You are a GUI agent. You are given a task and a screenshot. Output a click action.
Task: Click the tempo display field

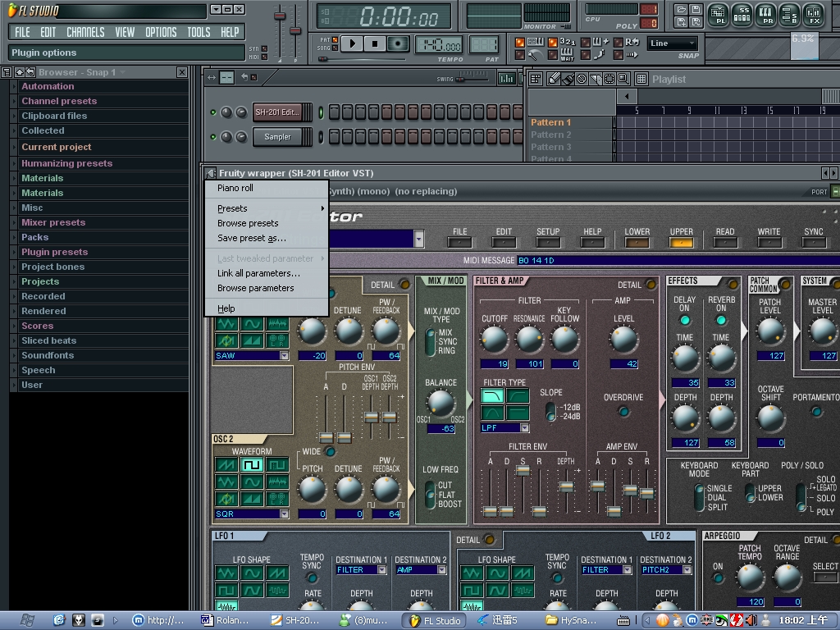pyautogui.click(x=439, y=46)
